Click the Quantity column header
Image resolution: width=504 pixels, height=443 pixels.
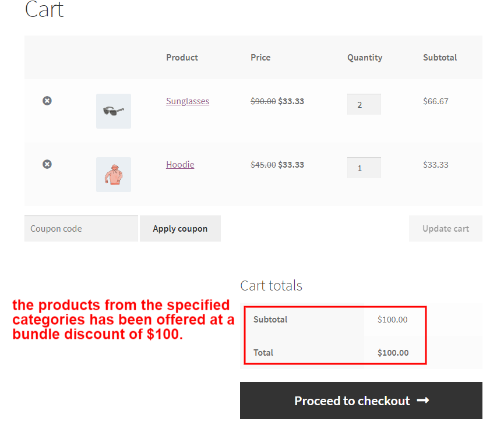point(365,57)
